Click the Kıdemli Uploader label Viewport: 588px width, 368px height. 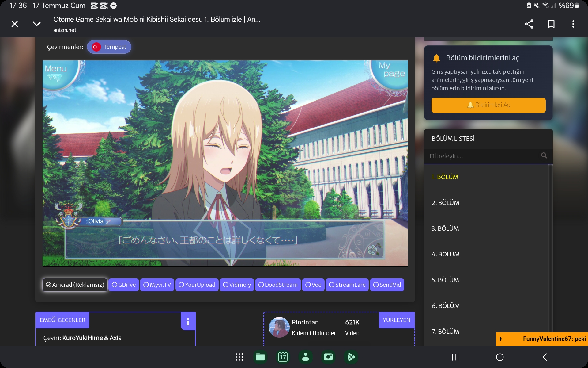point(314,333)
